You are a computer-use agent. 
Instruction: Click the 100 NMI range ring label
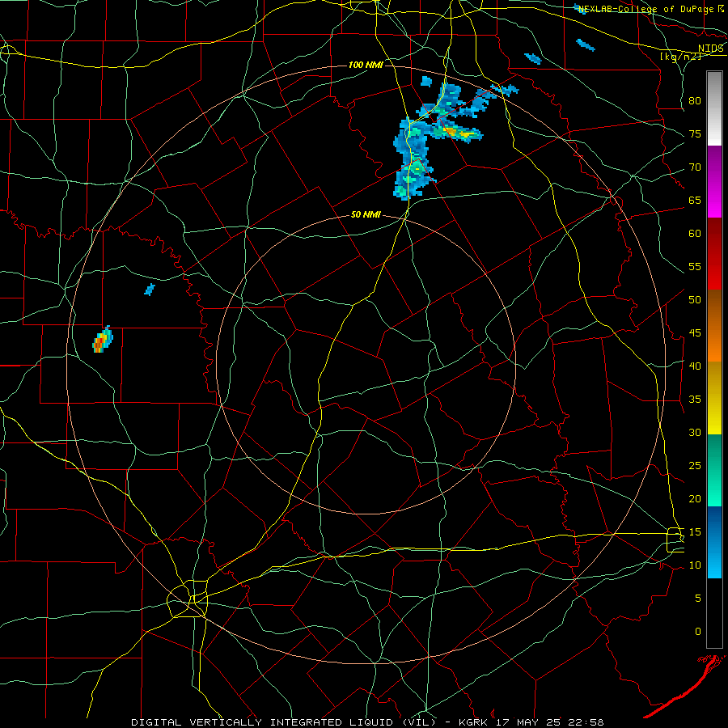coord(366,65)
